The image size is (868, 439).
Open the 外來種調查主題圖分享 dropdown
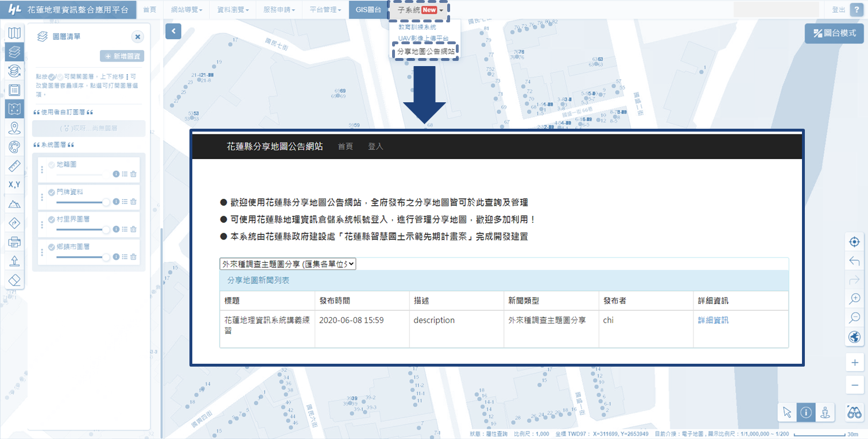point(288,264)
